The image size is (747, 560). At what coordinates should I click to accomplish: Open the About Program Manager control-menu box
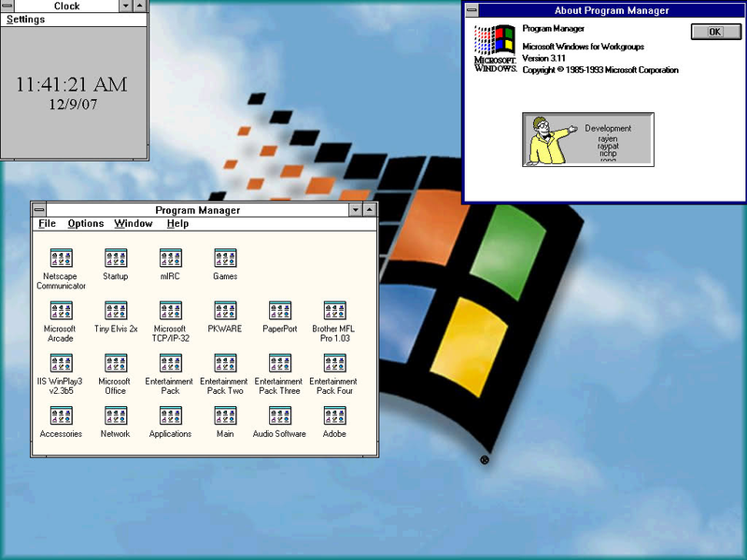(472, 10)
